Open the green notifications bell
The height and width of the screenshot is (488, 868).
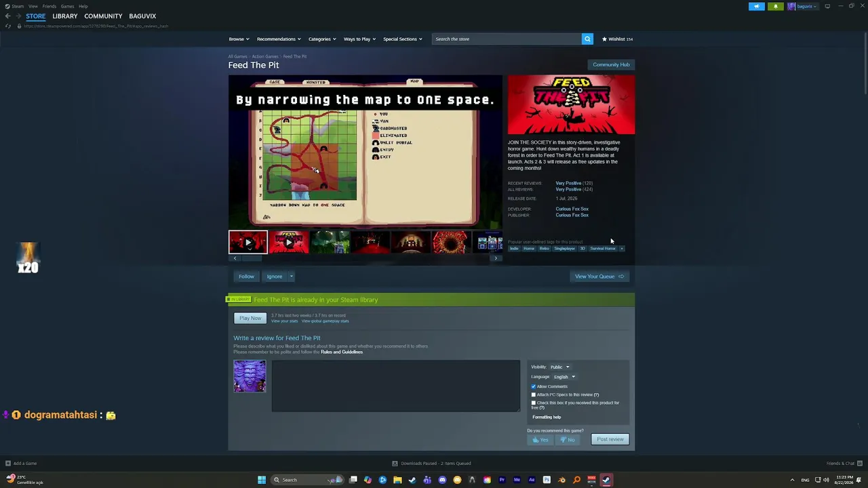click(776, 6)
